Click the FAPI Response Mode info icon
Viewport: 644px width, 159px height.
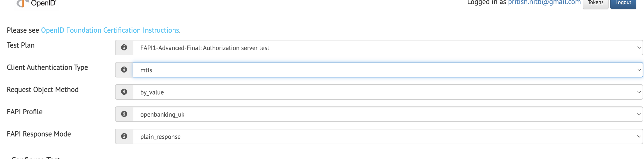tap(124, 136)
